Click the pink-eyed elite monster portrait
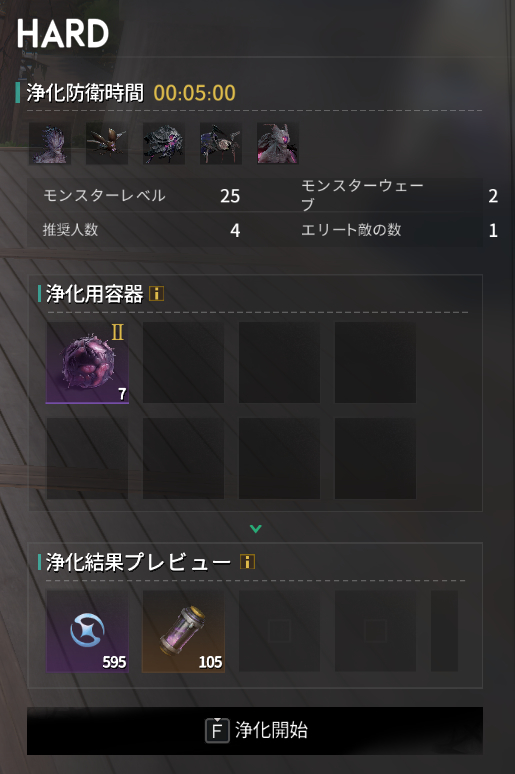 [278, 143]
